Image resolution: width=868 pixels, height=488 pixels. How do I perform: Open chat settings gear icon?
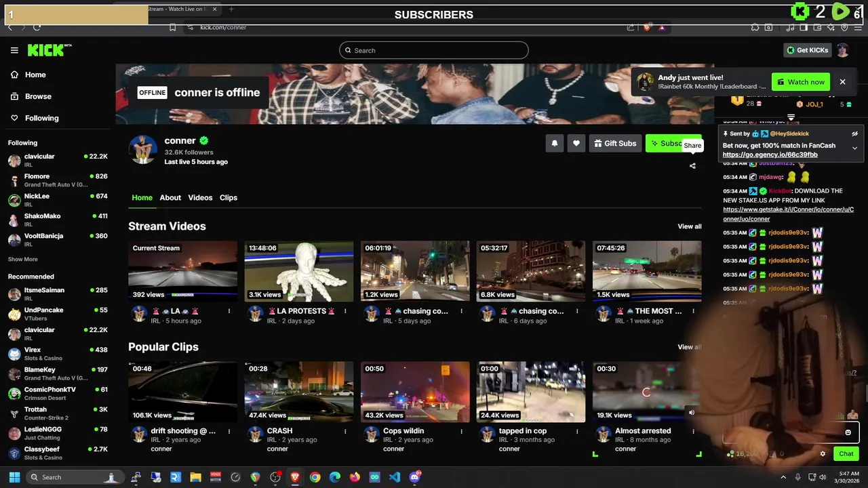point(823,454)
